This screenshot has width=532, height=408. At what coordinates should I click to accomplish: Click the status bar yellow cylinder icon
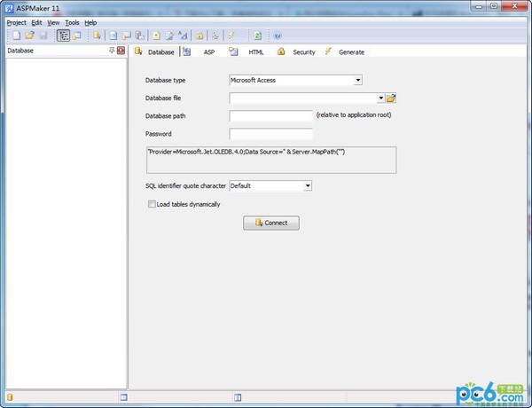tap(10, 397)
